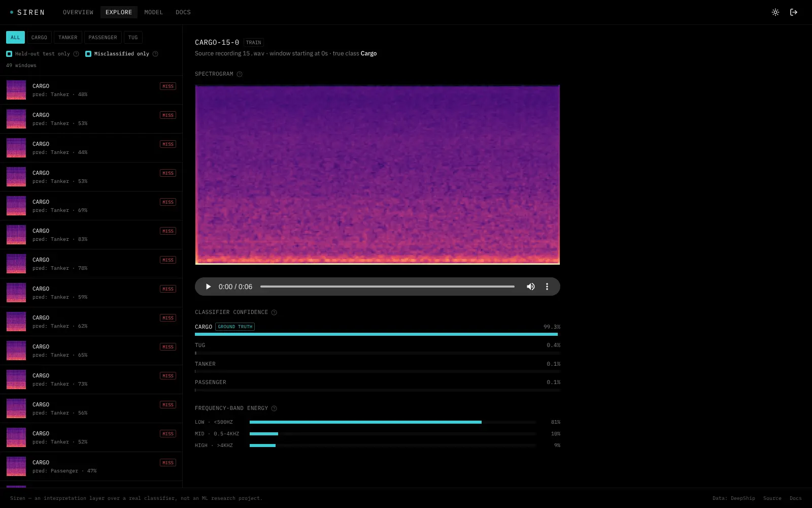812x508 pixels.
Task: Open Cargo row predicted Tanker 62%
Action: click(x=91, y=322)
